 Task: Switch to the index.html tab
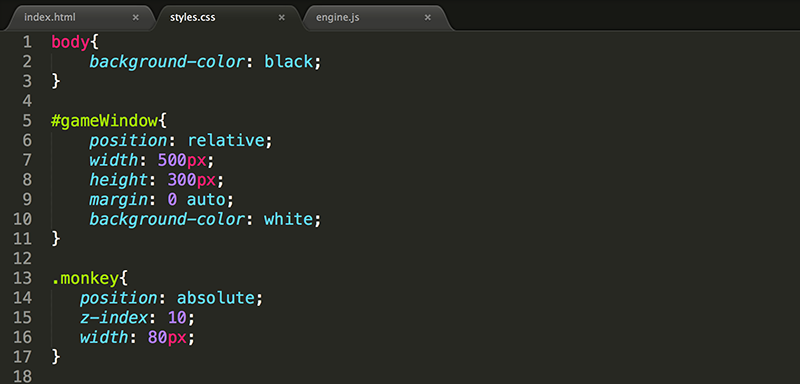[50, 17]
